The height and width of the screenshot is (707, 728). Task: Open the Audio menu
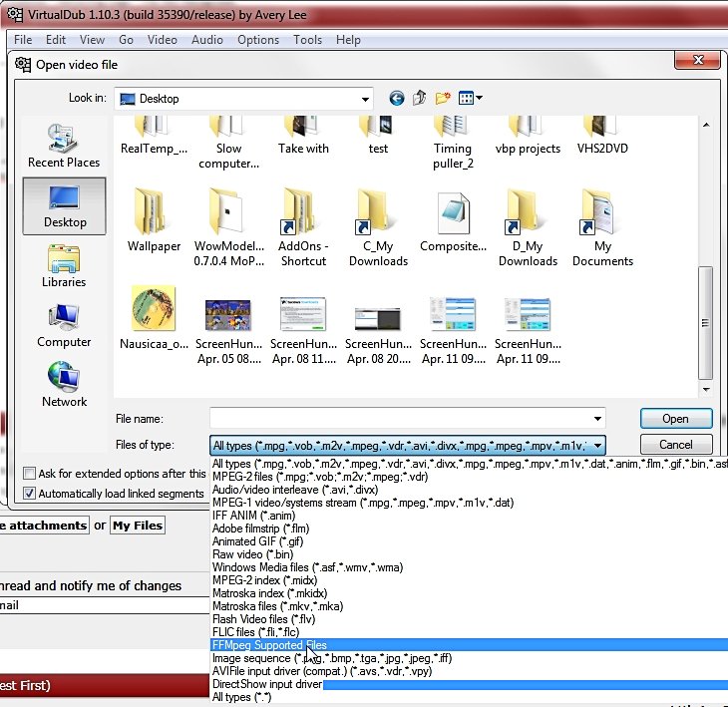point(206,40)
